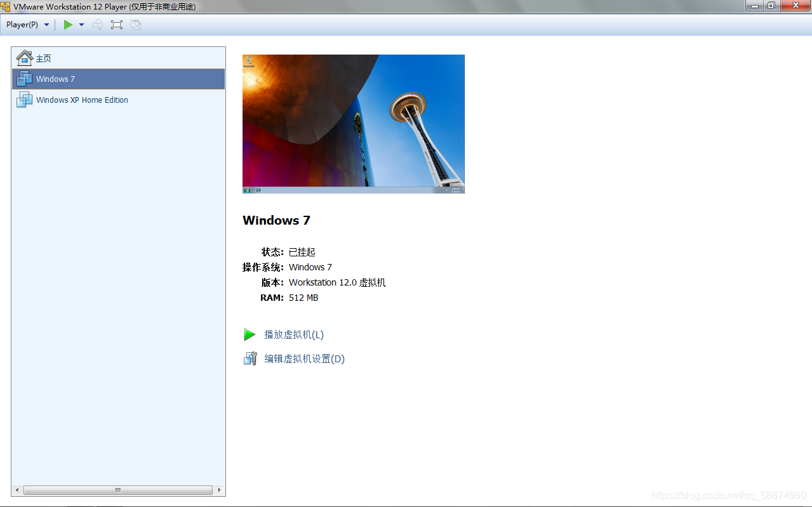Close the VMware Player window
812x507 pixels.
pyautogui.click(x=795, y=6)
